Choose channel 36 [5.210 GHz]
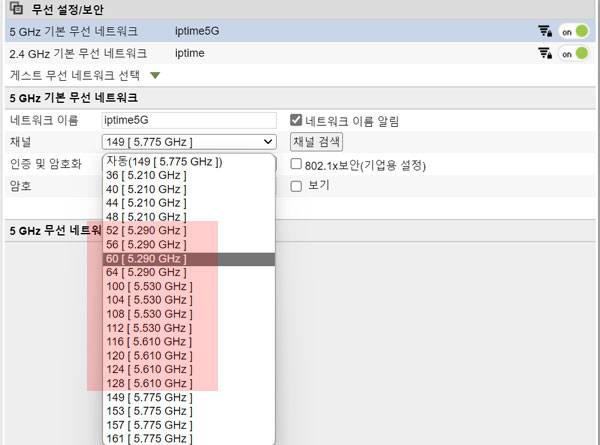Screen dimensions: 600x445 (145, 176)
